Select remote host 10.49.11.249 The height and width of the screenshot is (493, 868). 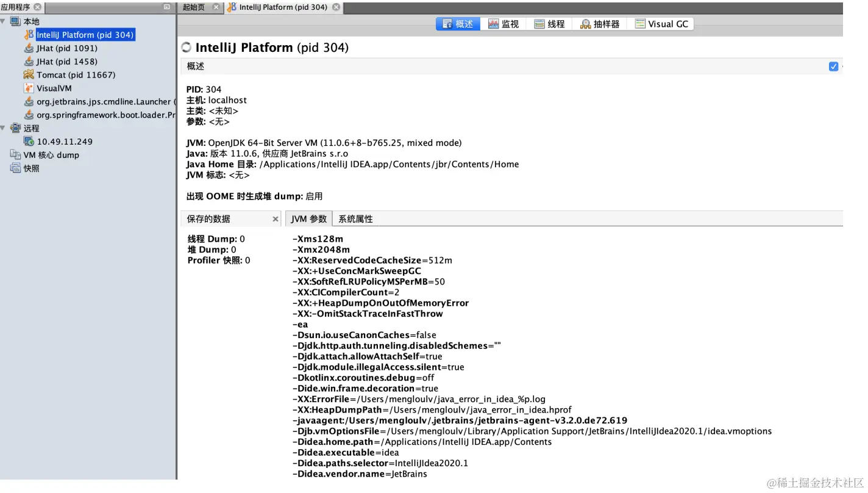(65, 142)
